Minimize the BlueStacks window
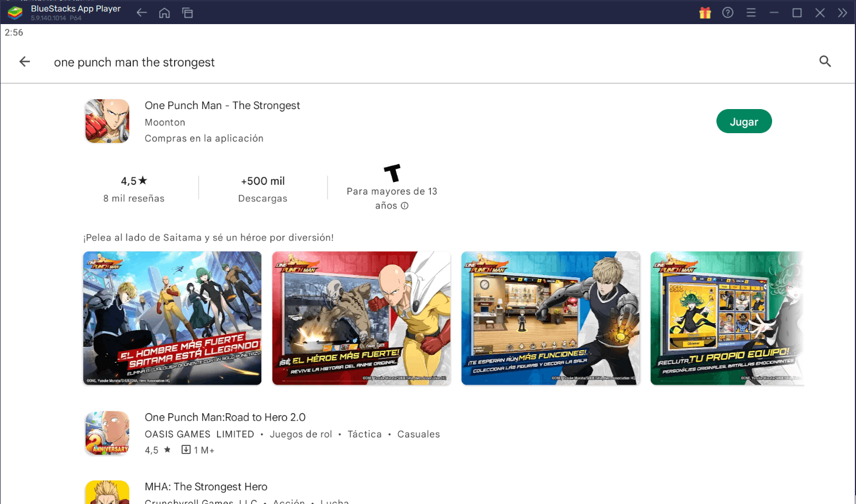This screenshot has width=856, height=504. pos(774,13)
